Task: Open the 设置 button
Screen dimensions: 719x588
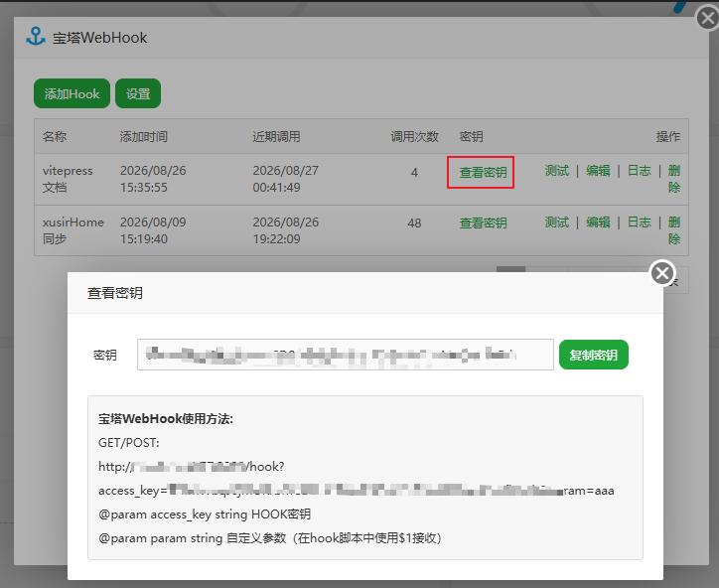Action: click(x=138, y=93)
